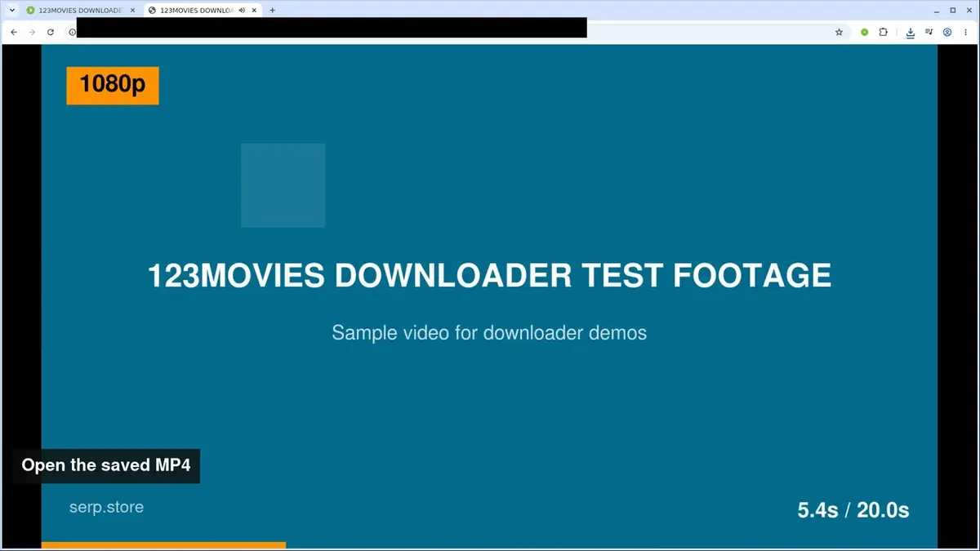980x551 pixels.
Task: Click the 'serp.store' text in the video
Action: [x=106, y=507]
